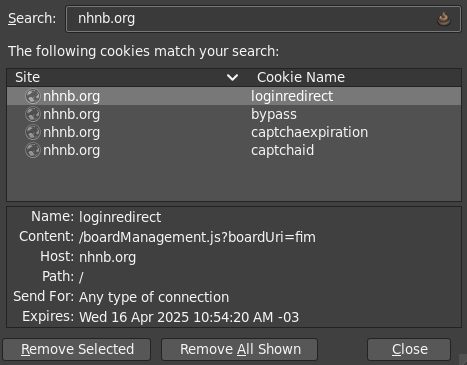Click Remove All Shown button

tap(240, 349)
